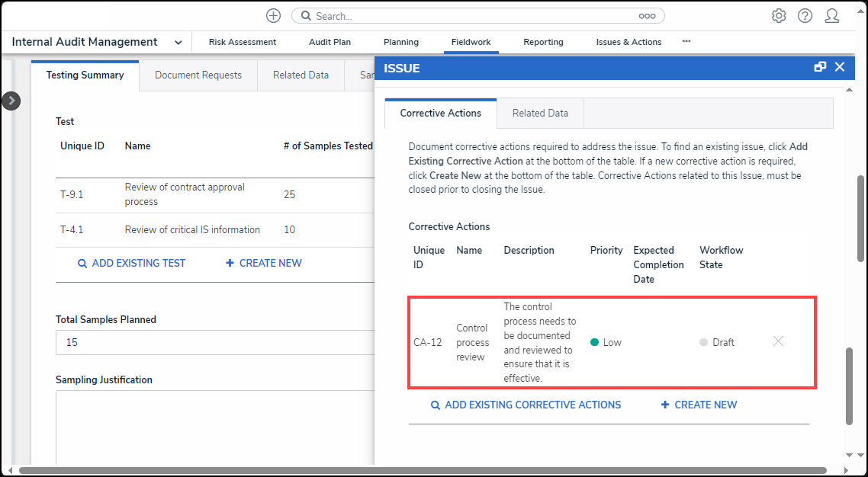The height and width of the screenshot is (477, 868).
Task: Go to the Reporting menu
Action: tap(543, 43)
